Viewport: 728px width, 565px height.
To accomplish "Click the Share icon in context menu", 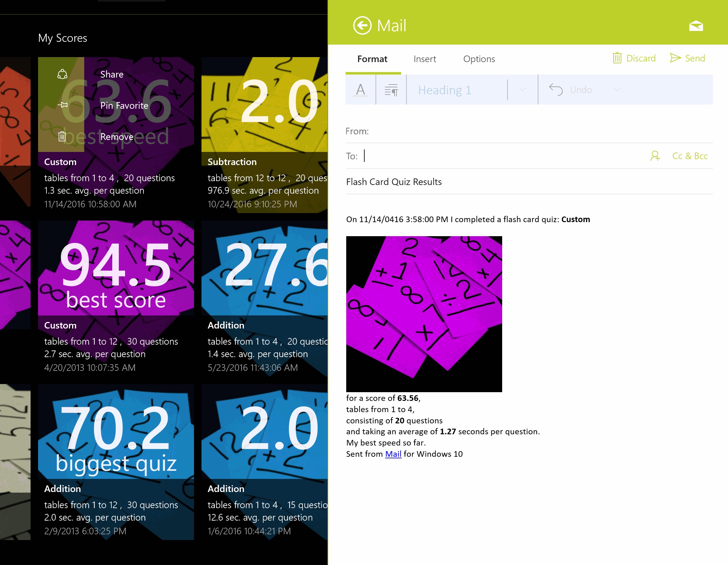I will 62,74.
